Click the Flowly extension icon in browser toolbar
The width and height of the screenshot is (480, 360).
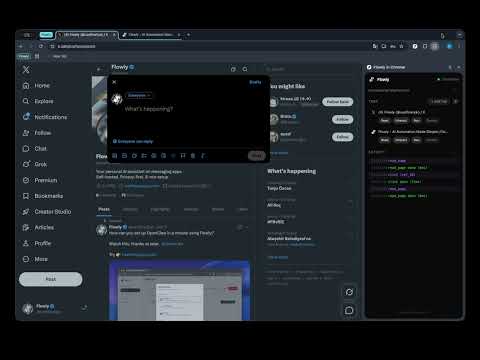[415, 46]
